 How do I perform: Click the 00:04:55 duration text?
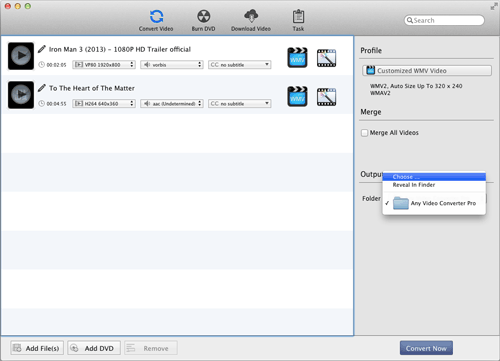tap(56, 104)
